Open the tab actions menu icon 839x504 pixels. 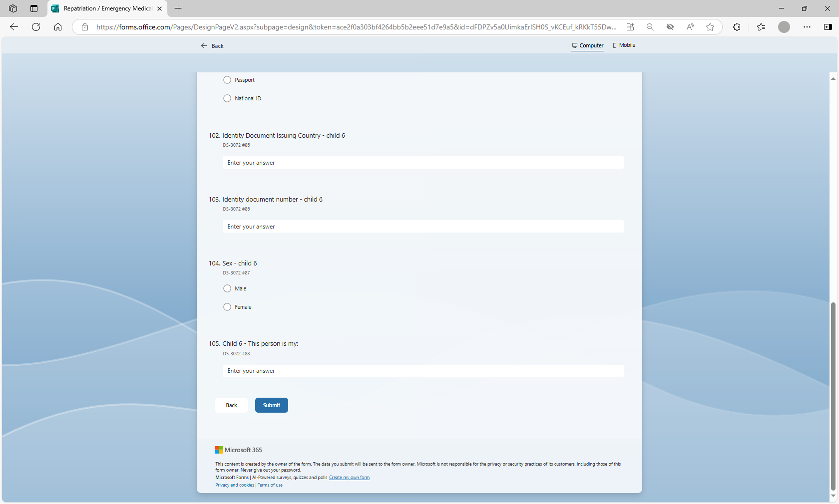click(x=34, y=8)
